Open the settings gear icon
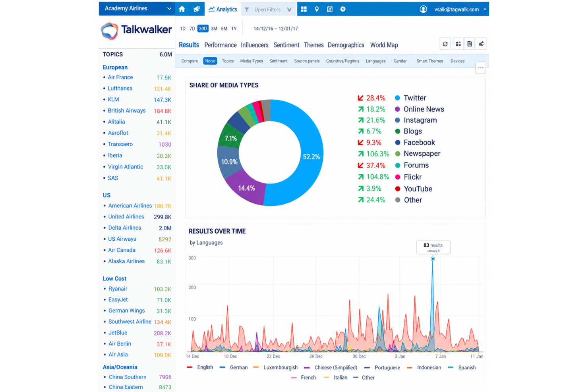 343,9
